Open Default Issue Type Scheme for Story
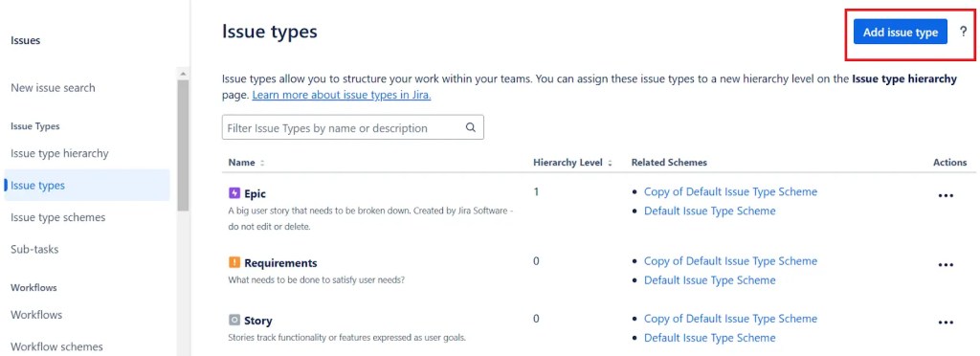The image size is (980, 356). (x=709, y=338)
